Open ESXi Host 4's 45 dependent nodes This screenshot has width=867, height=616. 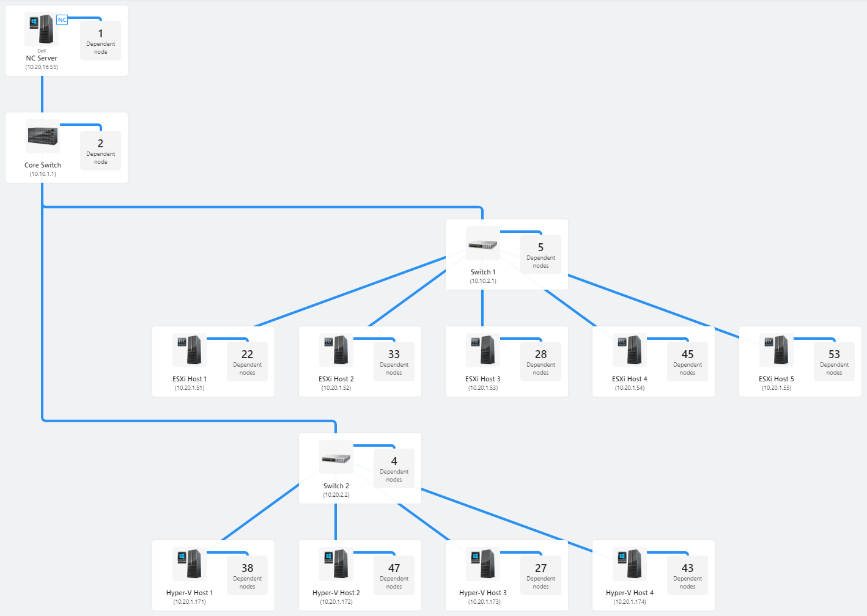click(x=687, y=361)
